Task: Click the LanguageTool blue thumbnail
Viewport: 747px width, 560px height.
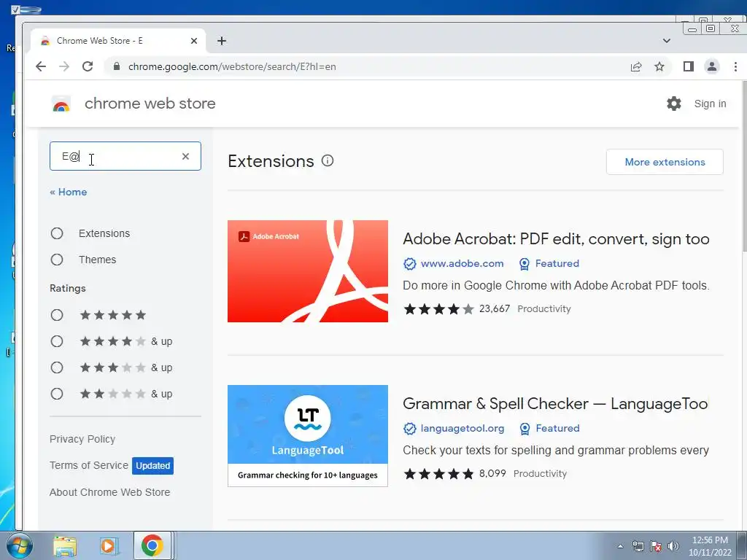Action: pyautogui.click(x=308, y=436)
